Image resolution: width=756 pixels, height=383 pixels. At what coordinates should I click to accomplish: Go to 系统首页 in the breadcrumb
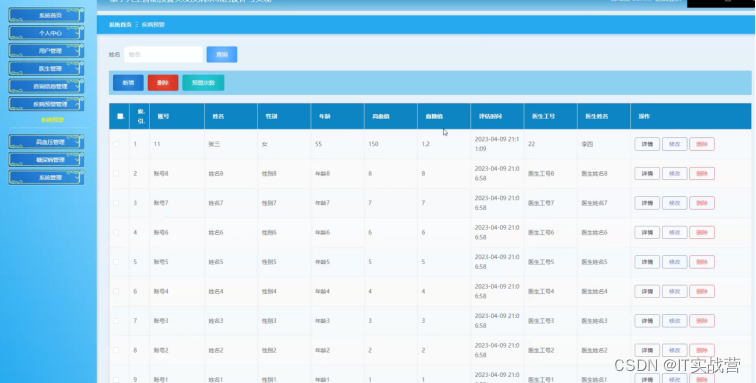120,25
